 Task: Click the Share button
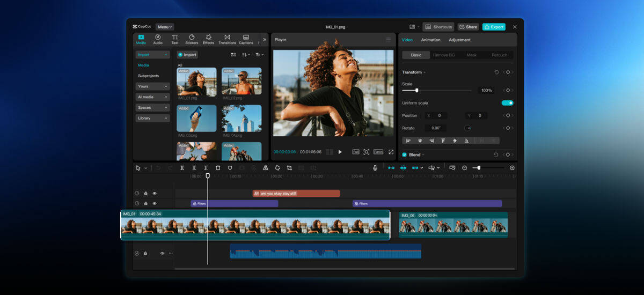(468, 27)
